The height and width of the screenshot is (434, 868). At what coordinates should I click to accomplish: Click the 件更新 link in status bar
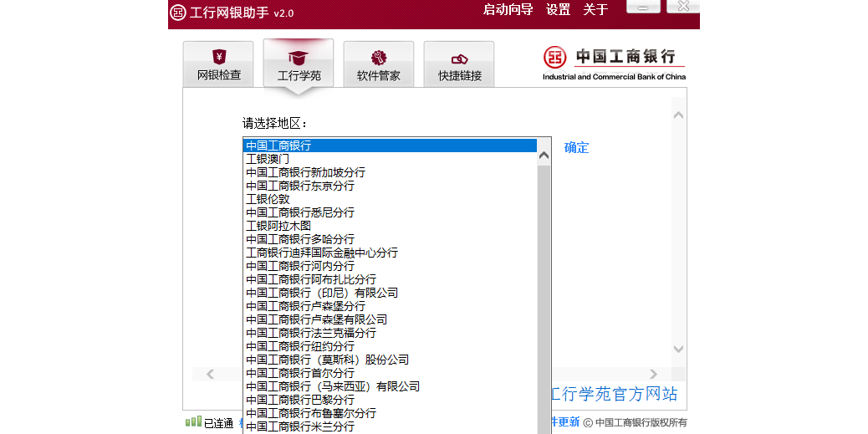point(564,421)
